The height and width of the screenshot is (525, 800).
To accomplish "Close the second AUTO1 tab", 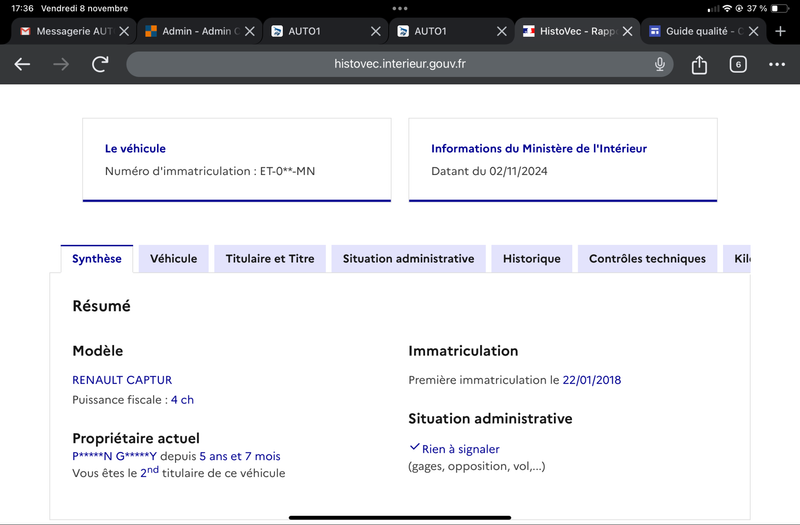I will click(502, 32).
